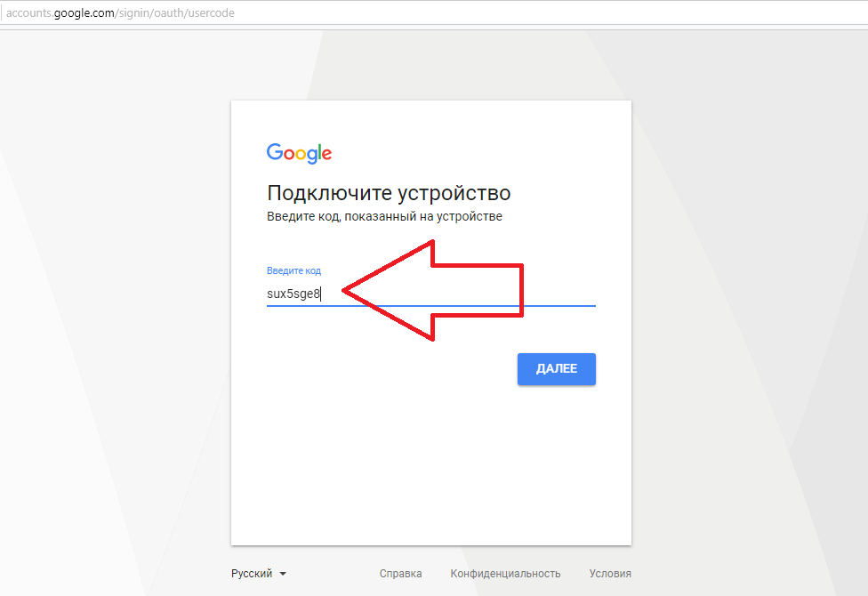Image resolution: width=868 pixels, height=596 pixels.
Task: Click the word устройстве in the subtitle
Action: (x=468, y=216)
